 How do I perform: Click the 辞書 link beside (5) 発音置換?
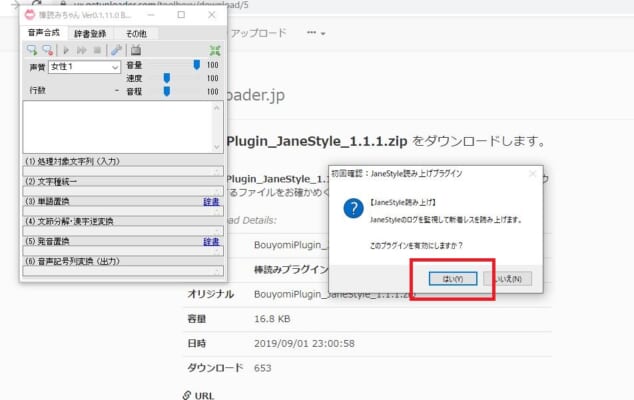click(211, 241)
